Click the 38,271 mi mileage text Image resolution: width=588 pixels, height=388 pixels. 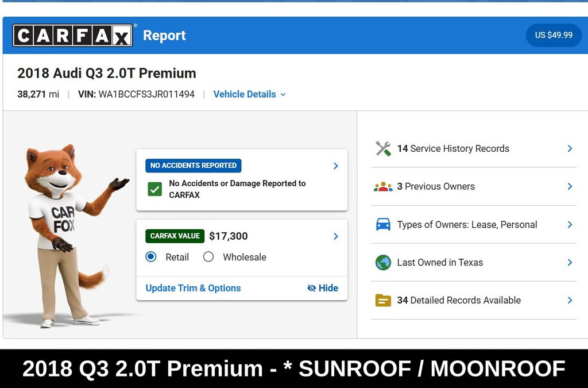click(38, 94)
